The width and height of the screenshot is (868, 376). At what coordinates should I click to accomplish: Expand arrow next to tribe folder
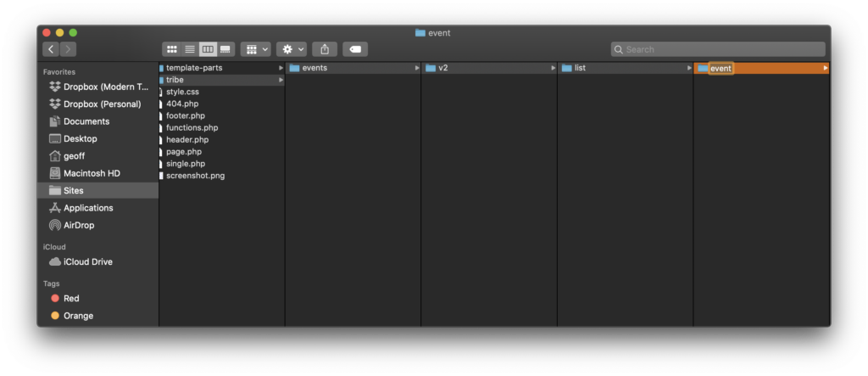pyautogui.click(x=281, y=80)
